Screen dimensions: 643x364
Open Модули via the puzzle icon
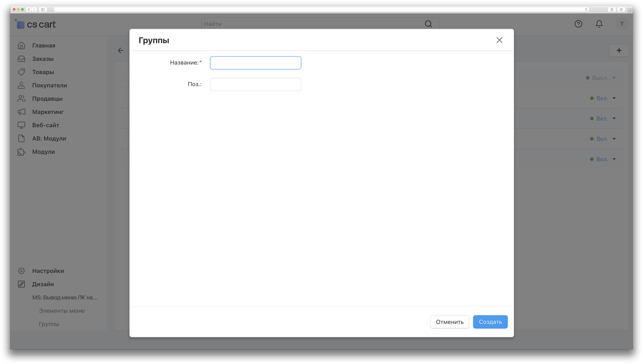point(21,152)
